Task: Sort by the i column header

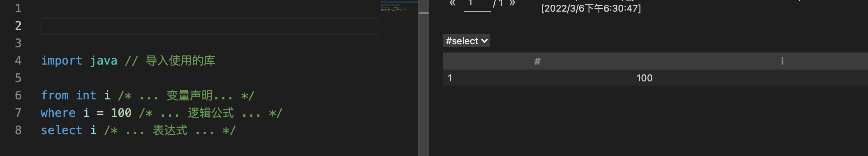Action: coord(782,61)
